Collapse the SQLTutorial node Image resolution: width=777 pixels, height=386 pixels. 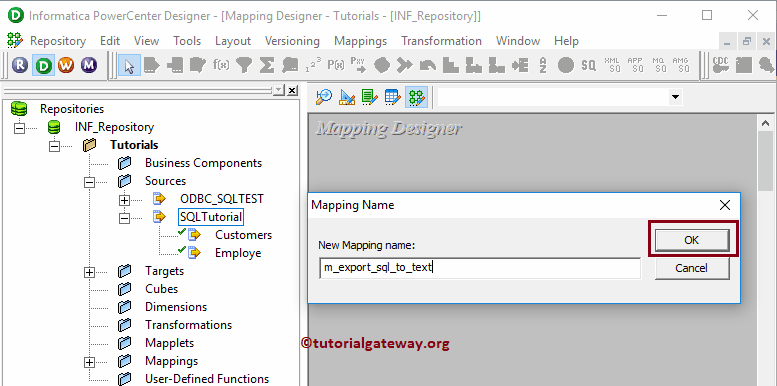(x=124, y=218)
